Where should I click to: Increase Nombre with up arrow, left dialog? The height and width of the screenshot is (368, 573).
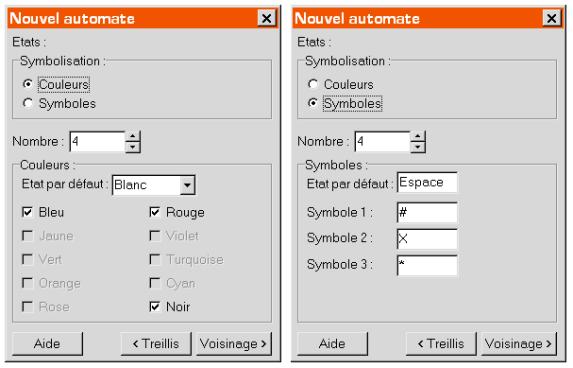[133, 136]
